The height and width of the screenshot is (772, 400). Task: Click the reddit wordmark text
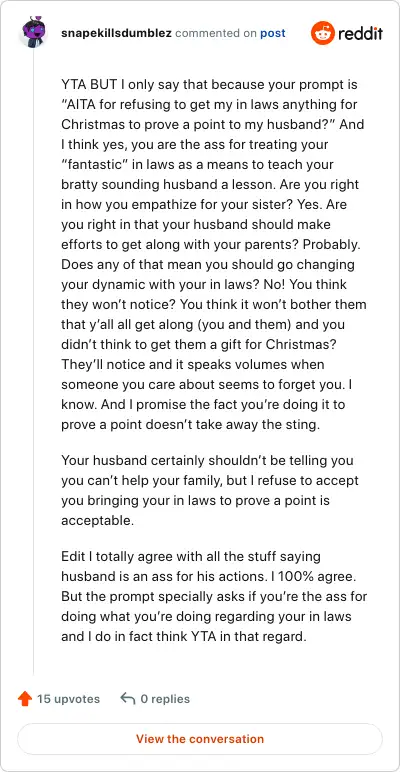(361, 33)
